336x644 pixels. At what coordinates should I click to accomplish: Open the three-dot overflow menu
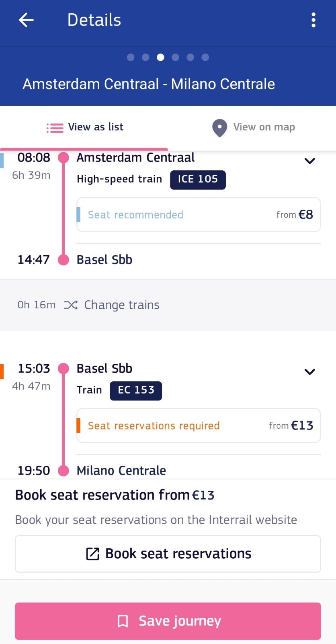pyautogui.click(x=313, y=20)
